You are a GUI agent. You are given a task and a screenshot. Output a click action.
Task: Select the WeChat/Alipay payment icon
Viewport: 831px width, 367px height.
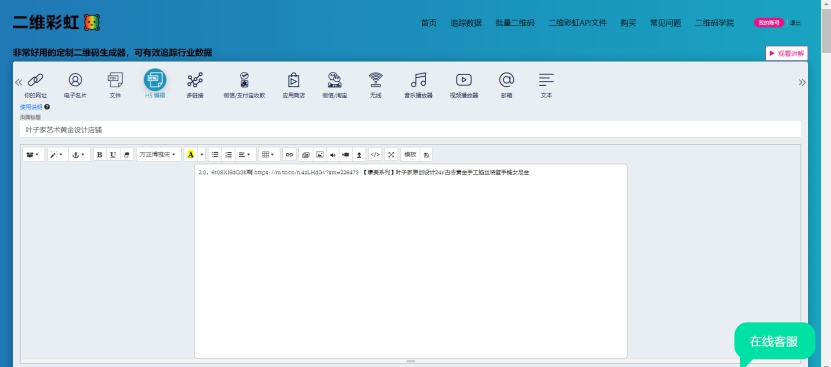(244, 80)
